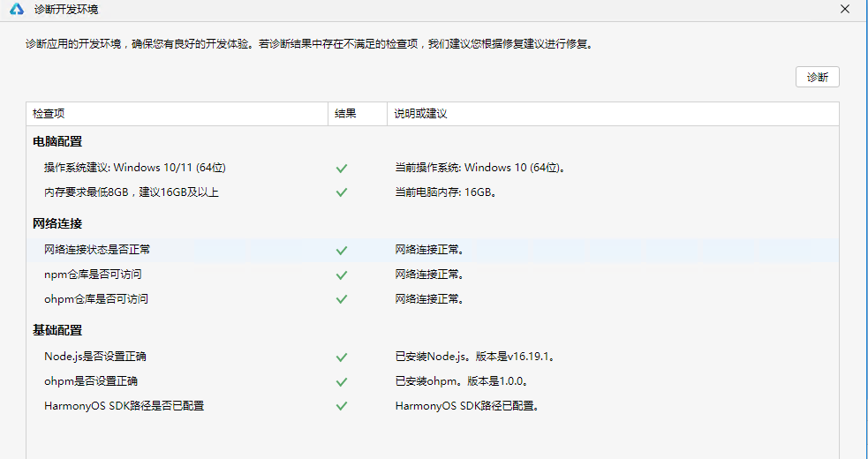Select row npm仓库是否可访问

click(x=433, y=274)
